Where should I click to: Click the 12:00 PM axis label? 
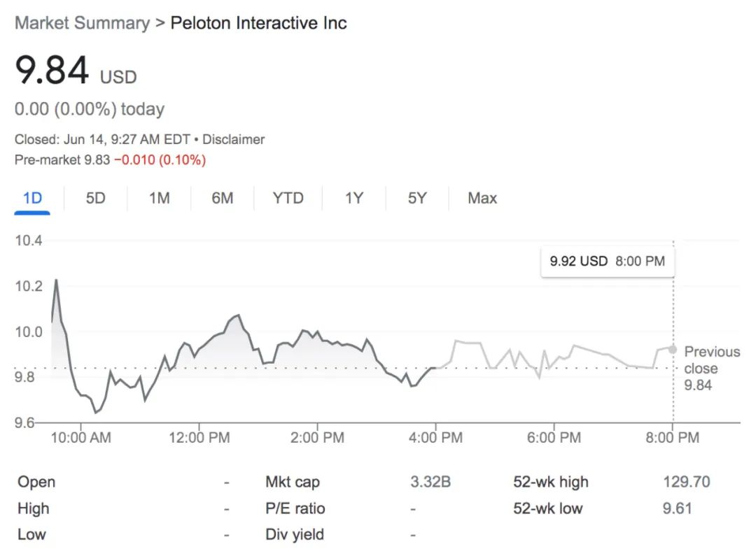pyautogui.click(x=199, y=438)
